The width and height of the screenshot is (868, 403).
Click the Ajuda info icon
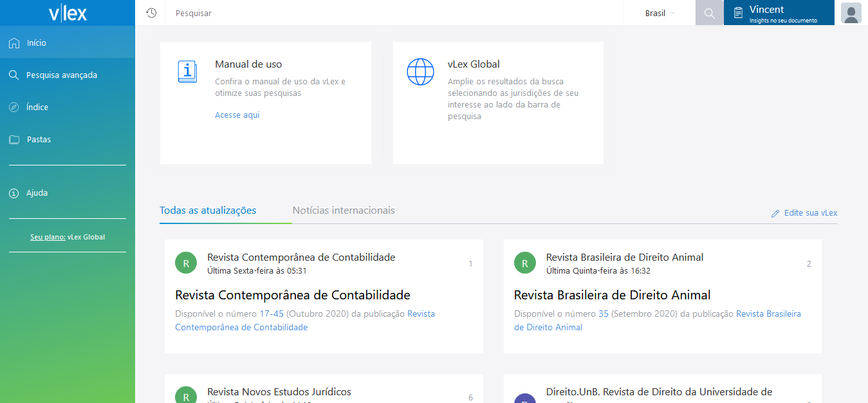[14, 193]
